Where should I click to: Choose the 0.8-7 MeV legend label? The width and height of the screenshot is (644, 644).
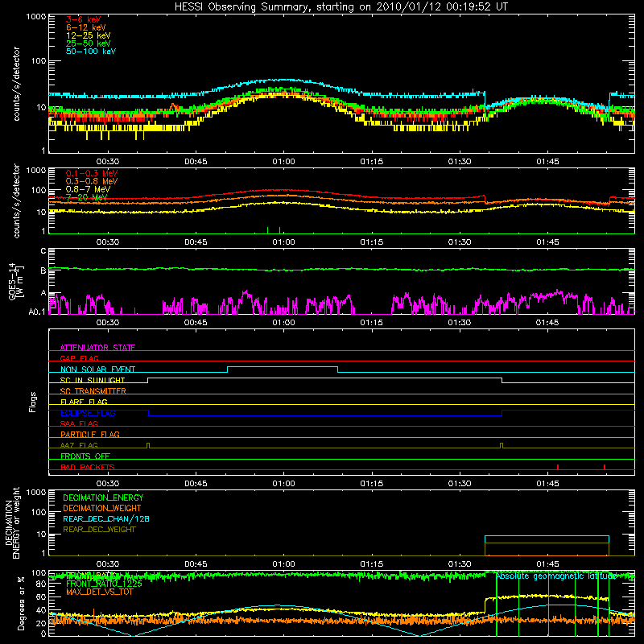pyautogui.click(x=88, y=189)
